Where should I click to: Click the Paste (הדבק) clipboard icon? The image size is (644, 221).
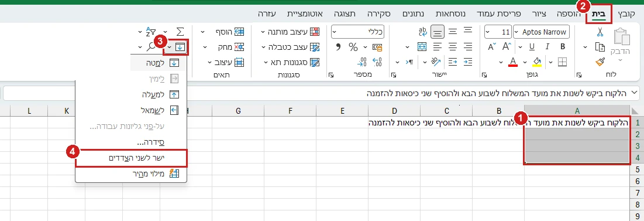click(621, 36)
